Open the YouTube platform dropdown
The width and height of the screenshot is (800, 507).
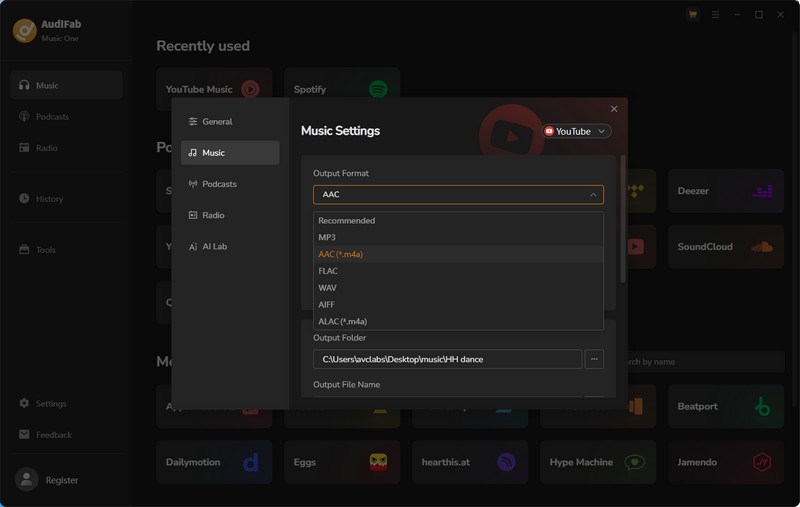576,131
